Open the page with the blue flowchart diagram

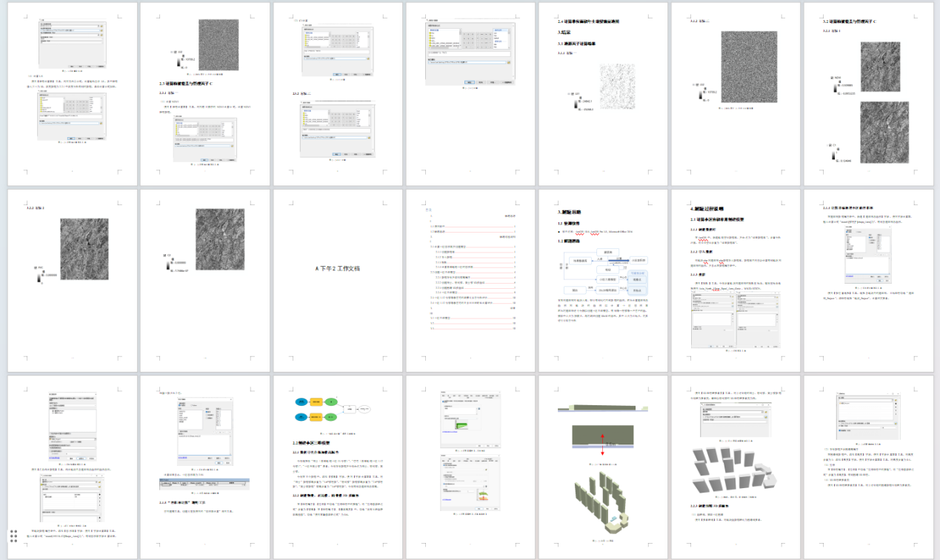coord(603,280)
